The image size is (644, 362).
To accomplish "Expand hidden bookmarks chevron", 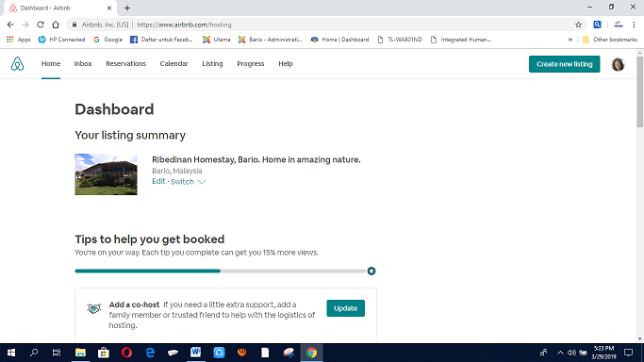I will coord(570,40).
